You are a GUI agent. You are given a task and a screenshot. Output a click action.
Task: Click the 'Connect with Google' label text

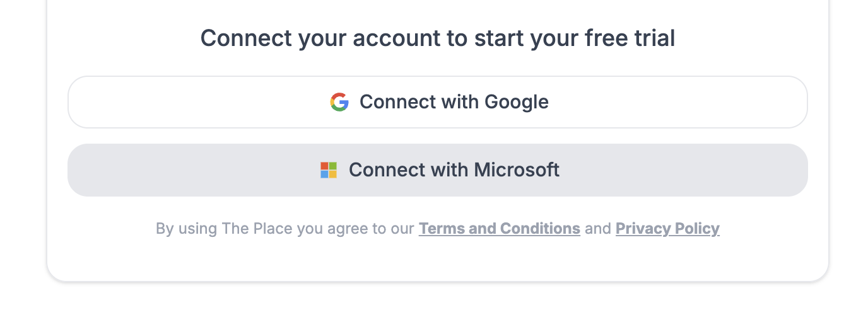(454, 102)
